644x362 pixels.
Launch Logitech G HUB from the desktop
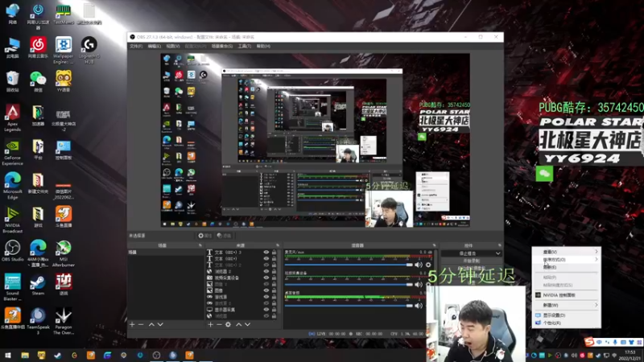[89, 50]
